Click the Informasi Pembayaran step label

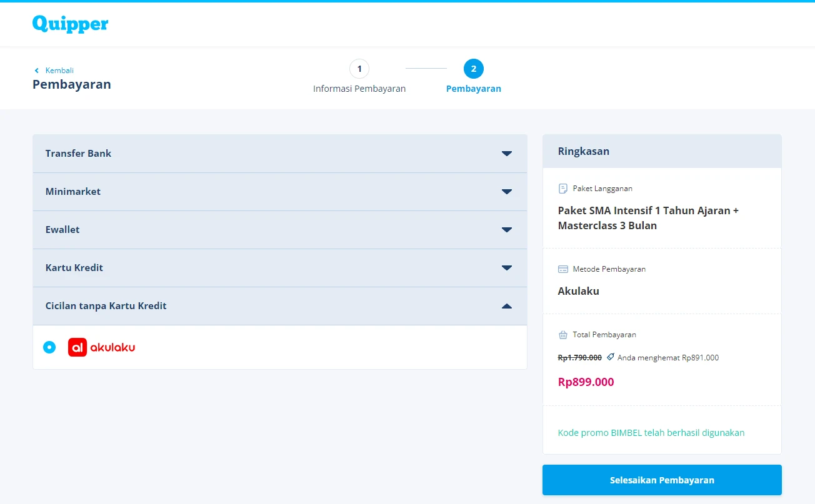(359, 89)
